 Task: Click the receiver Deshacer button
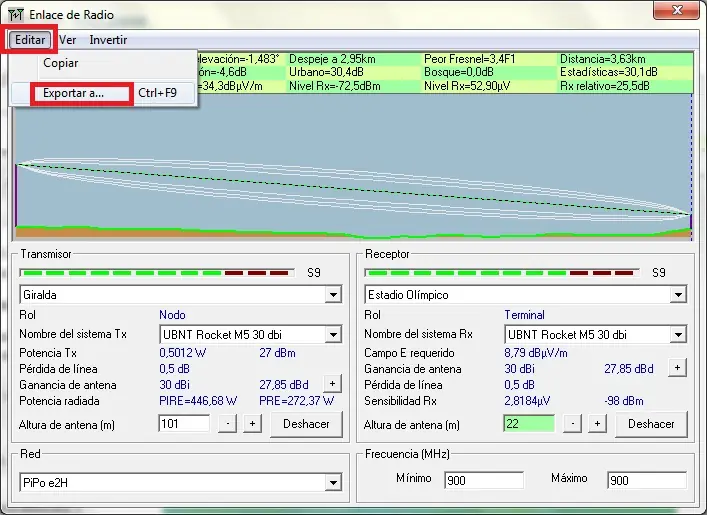click(x=651, y=424)
